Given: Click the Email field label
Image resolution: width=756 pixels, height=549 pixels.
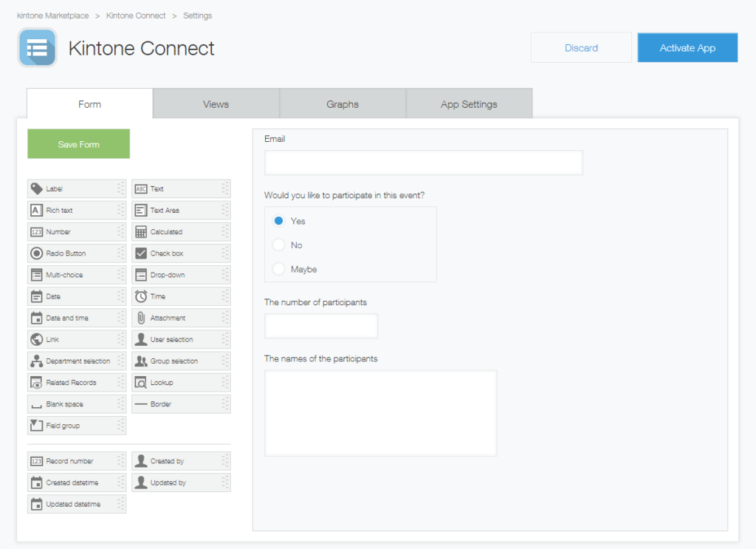Looking at the screenshot, I should (x=275, y=139).
